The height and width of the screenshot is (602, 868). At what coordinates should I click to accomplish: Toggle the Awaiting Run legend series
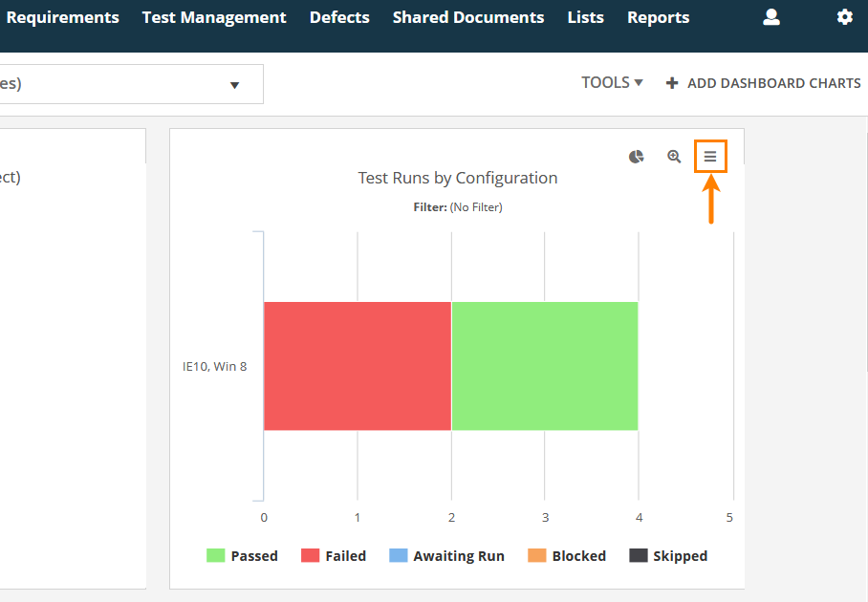click(446, 556)
